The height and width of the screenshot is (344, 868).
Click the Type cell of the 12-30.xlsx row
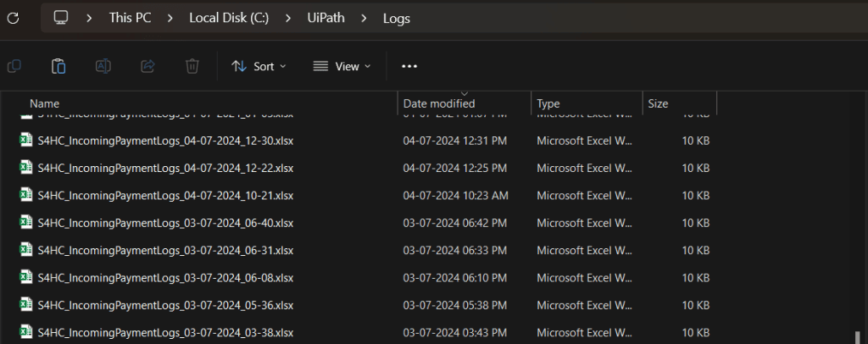coord(584,141)
